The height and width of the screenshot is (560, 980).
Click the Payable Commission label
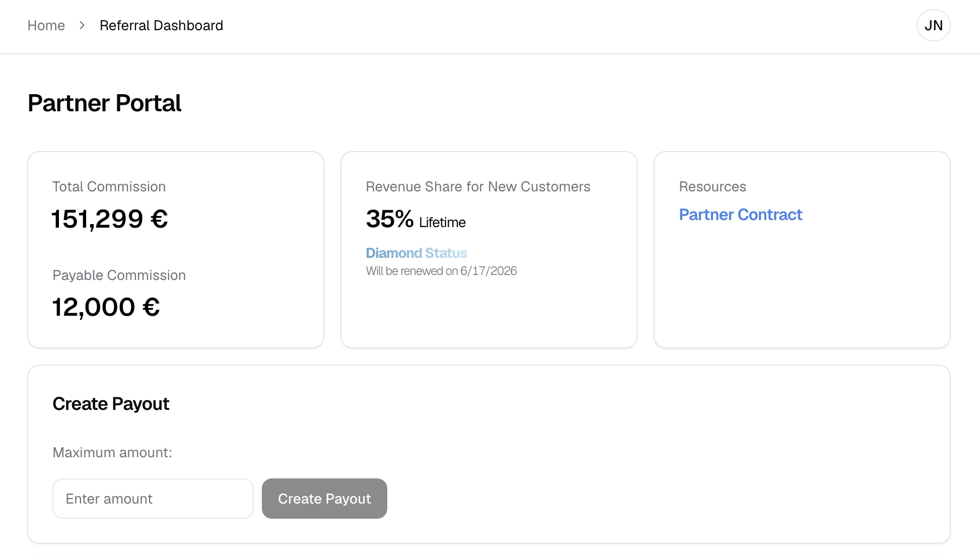119,275
